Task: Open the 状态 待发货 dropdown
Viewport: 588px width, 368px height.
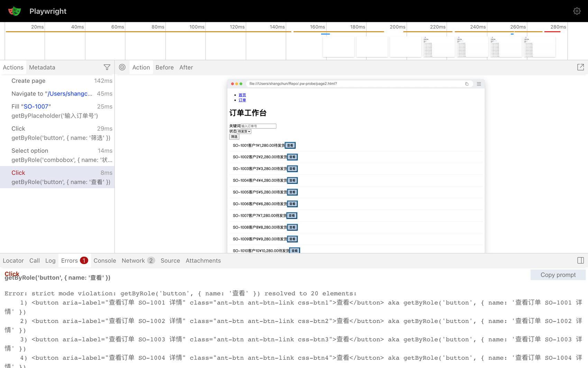Action: coord(244,131)
